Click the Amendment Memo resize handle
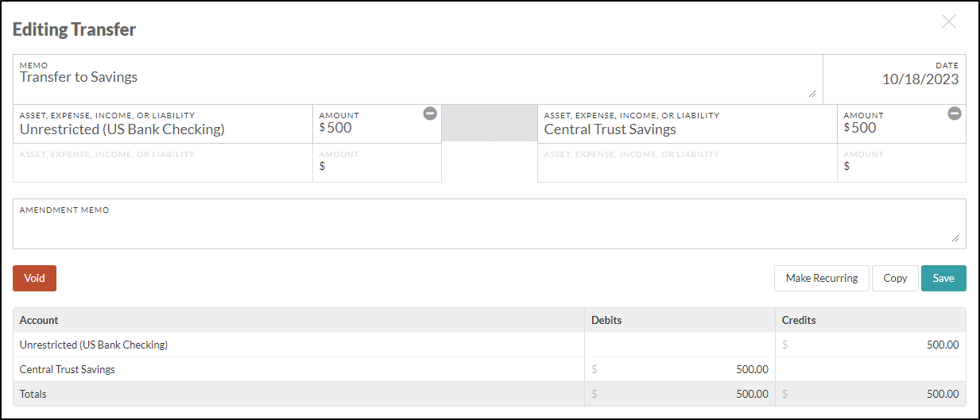The image size is (980, 420). click(x=955, y=237)
